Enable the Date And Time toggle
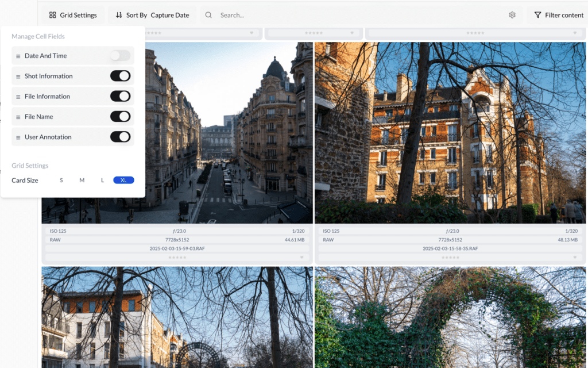Screen dimensions: 588x368 pyautogui.click(x=120, y=56)
